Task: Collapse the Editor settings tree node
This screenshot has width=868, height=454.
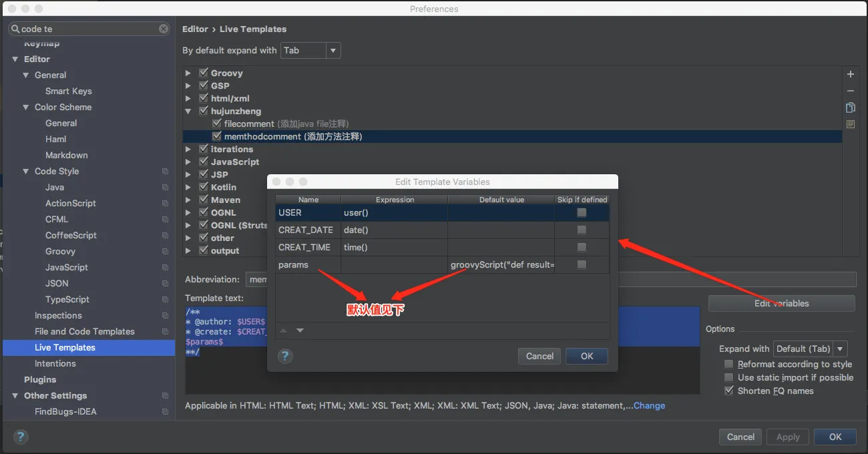Action: 15,59
